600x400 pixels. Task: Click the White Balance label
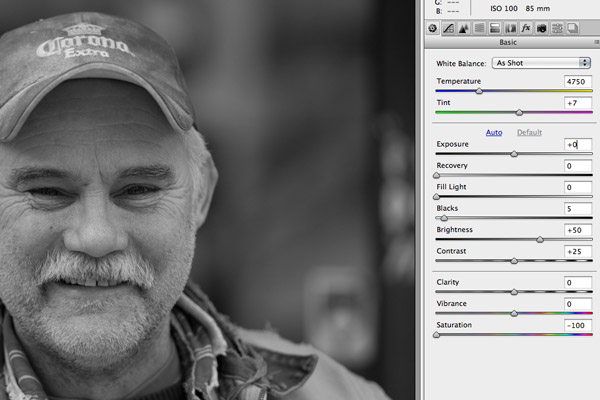461,64
